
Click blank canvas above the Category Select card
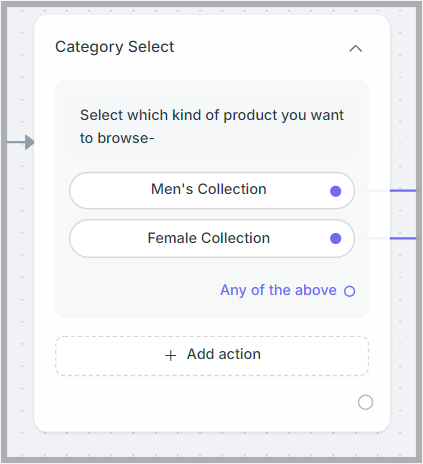[212, 11]
